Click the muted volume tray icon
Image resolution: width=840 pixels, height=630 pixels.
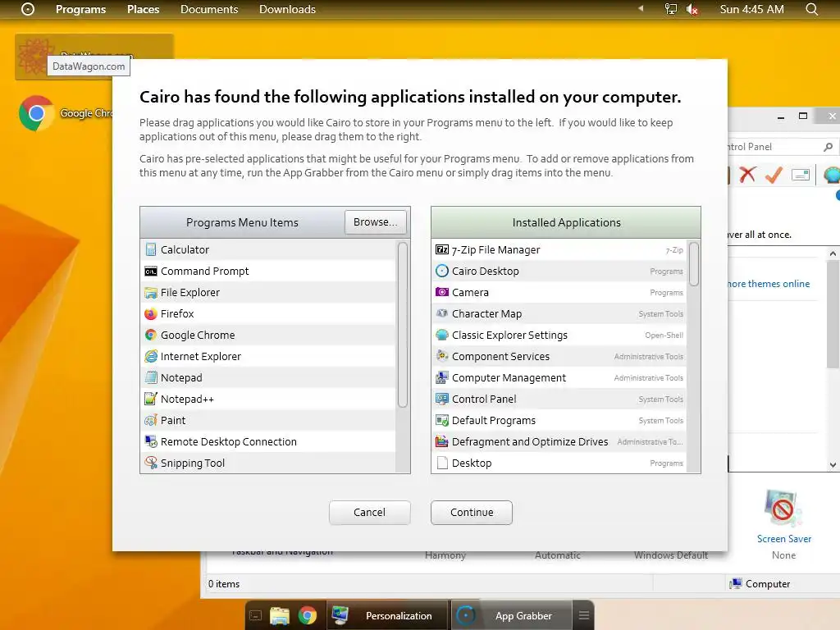click(x=692, y=9)
